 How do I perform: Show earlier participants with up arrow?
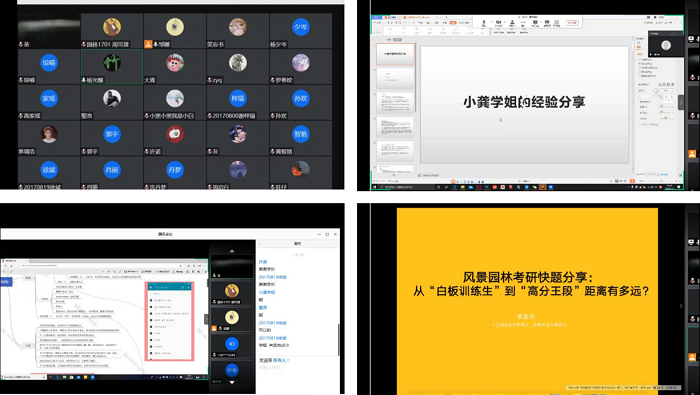pyautogui.click(x=232, y=251)
